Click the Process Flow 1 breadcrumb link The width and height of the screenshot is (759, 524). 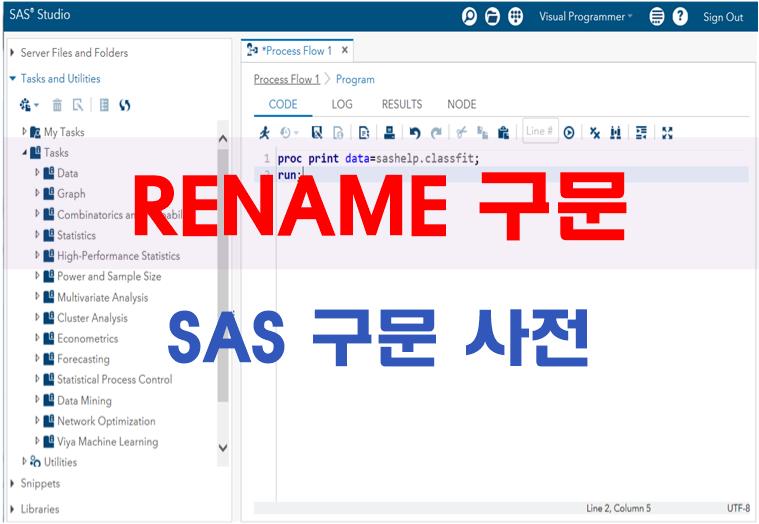click(287, 79)
